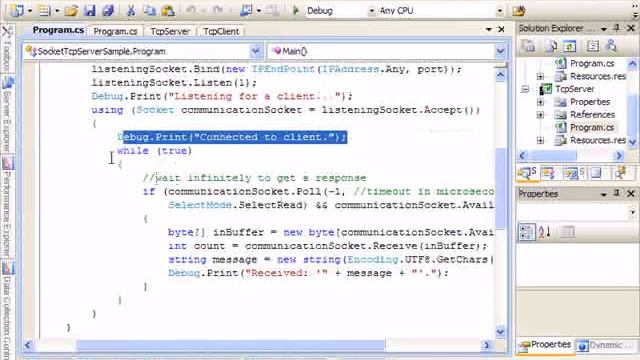Open the Server Explorer side tab
The width and height of the screenshot is (640, 360).
pos(7,114)
